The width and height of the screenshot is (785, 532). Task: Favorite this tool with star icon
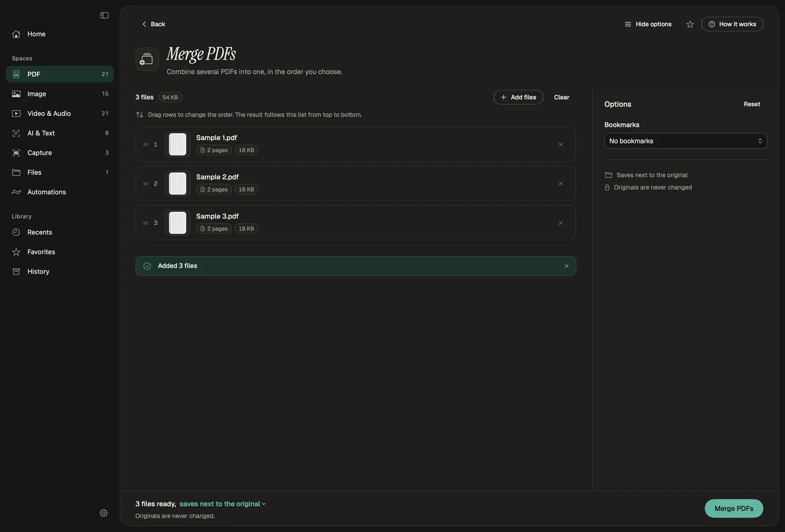pos(690,24)
